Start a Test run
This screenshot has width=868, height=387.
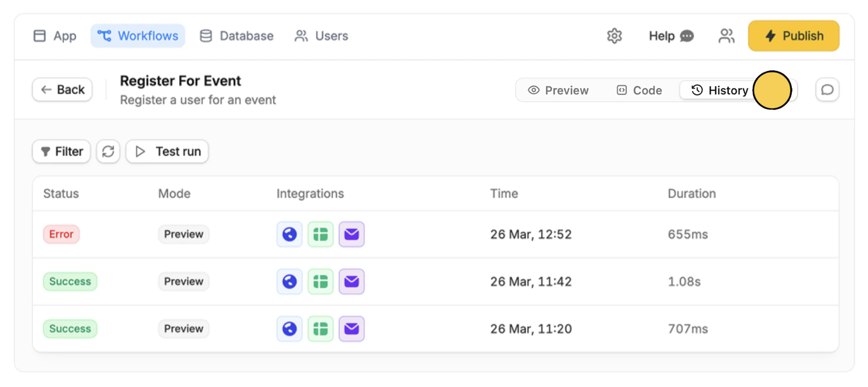pos(167,151)
